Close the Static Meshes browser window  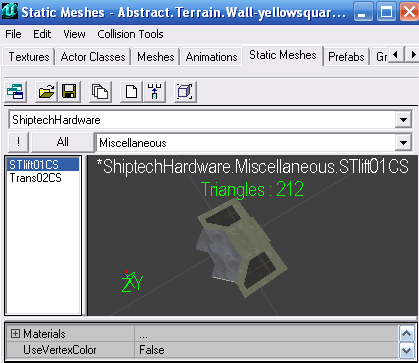[409, 12]
